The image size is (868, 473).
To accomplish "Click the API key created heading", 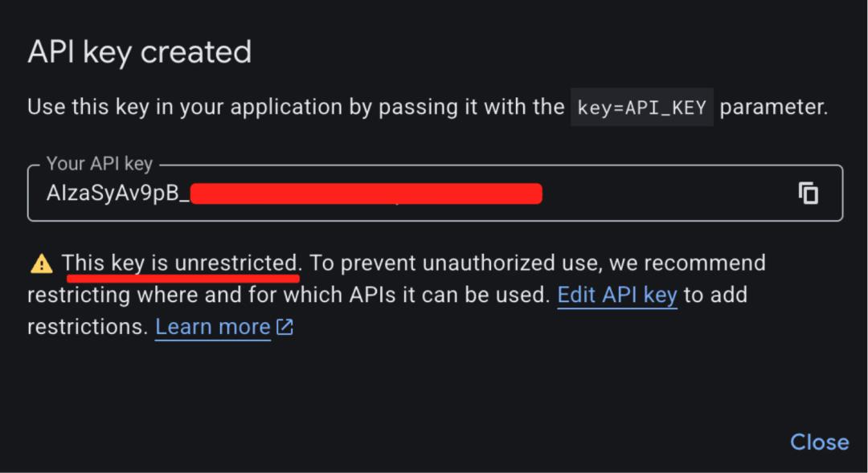I will pos(139,52).
